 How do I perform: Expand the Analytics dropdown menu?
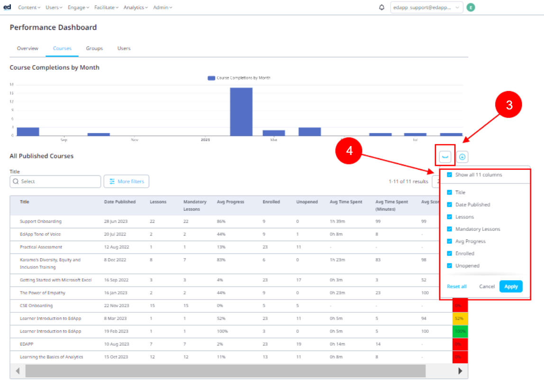[x=136, y=8]
